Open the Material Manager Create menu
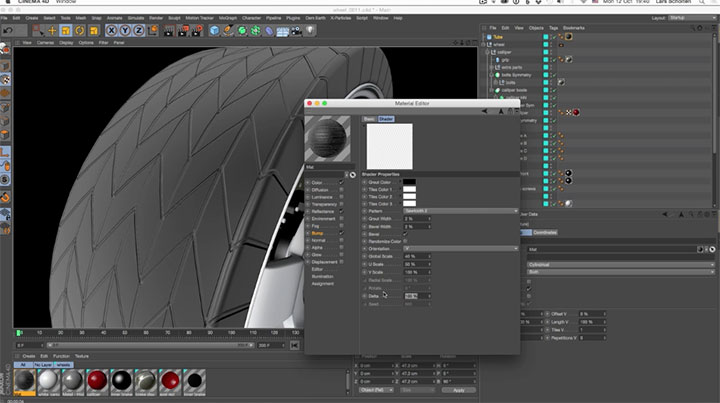 tap(28, 356)
